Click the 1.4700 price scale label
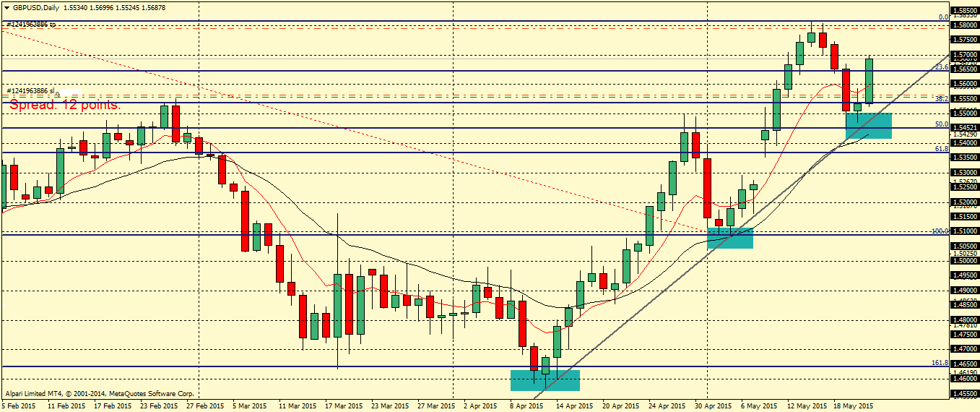Viewport: 980px width, 412px height. click(963, 349)
